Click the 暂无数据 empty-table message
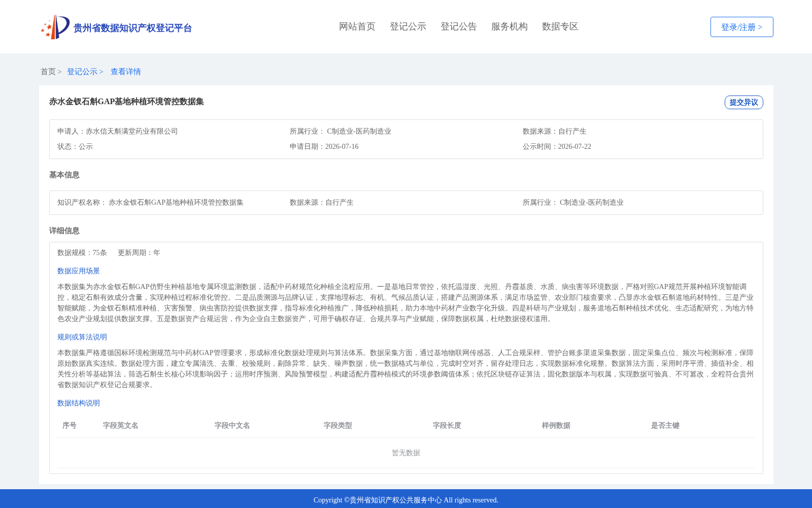The height and width of the screenshot is (508, 812). [x=406, y=453]
